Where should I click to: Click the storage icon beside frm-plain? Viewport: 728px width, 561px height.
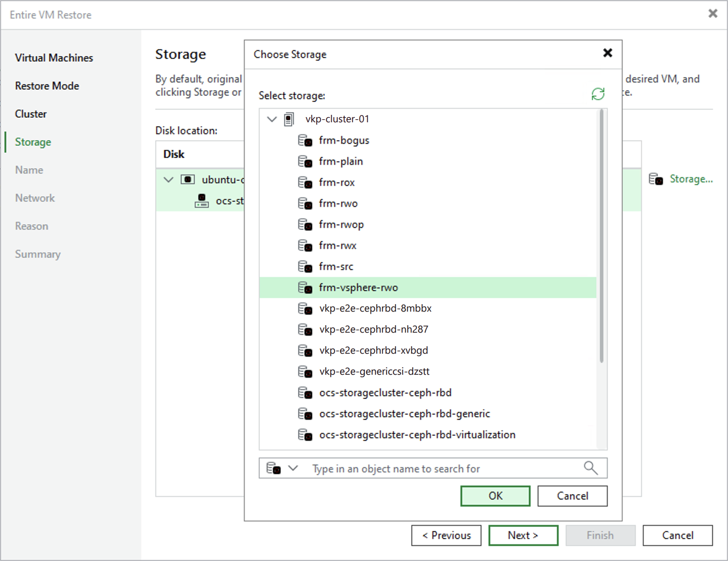[305, 162]
